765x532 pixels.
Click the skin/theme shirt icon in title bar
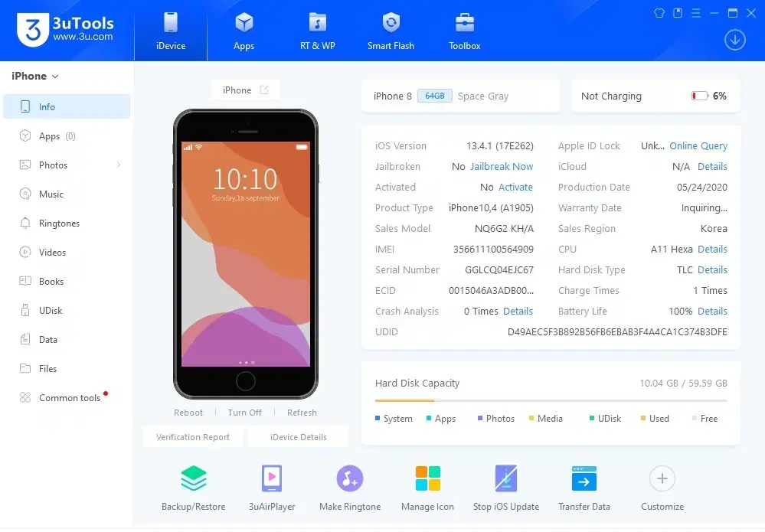tap(659, 13)
